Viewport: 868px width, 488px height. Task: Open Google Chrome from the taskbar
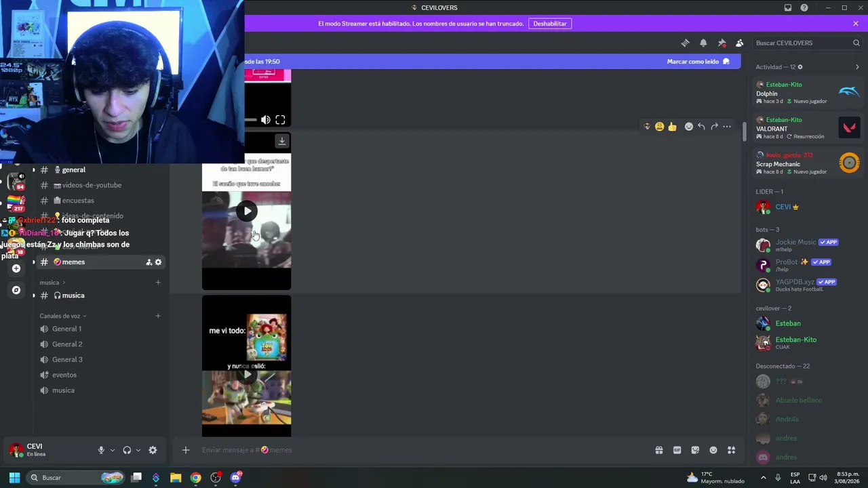coord(195,478)
